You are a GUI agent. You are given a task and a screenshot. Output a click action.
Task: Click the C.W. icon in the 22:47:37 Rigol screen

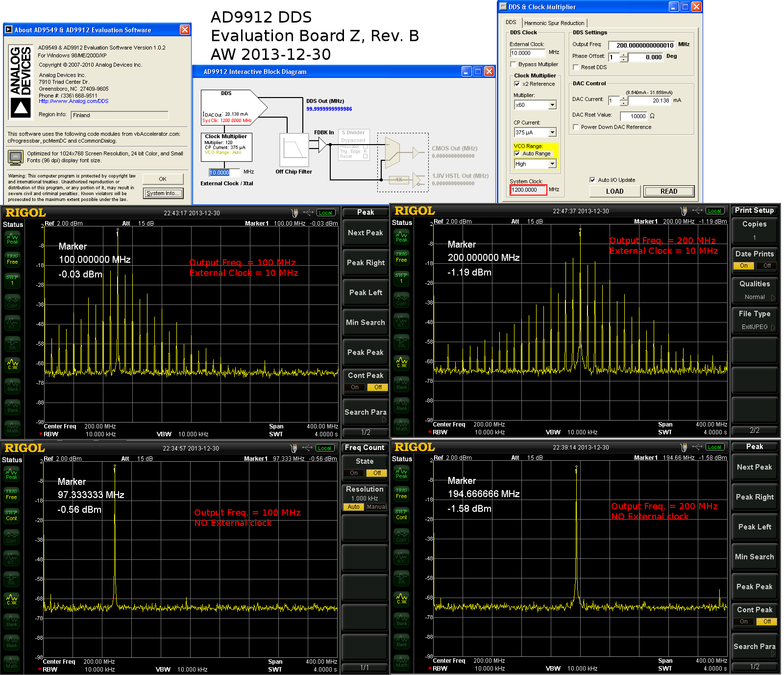tap(401, 363)
